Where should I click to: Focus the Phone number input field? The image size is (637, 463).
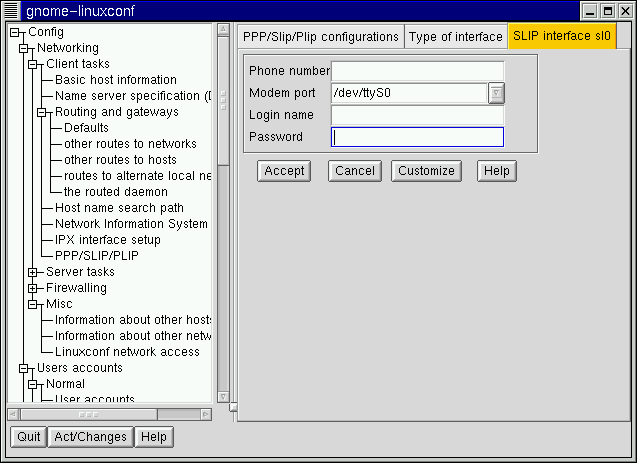[417, 71]
